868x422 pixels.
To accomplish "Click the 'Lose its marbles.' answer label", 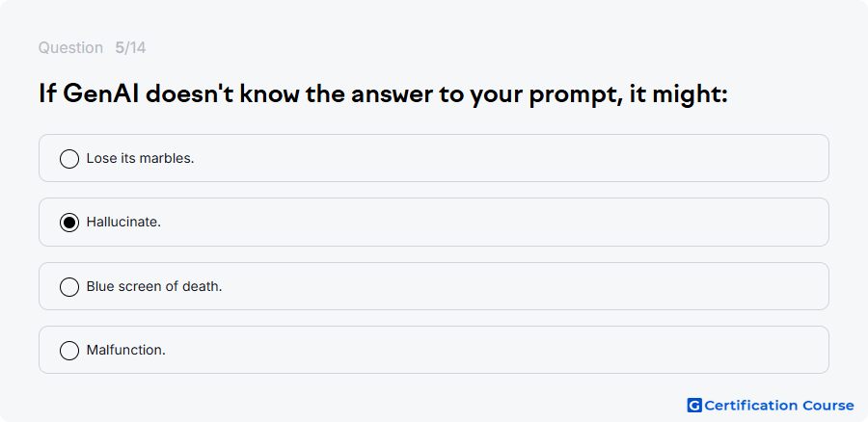I will (x=140, y=158).
